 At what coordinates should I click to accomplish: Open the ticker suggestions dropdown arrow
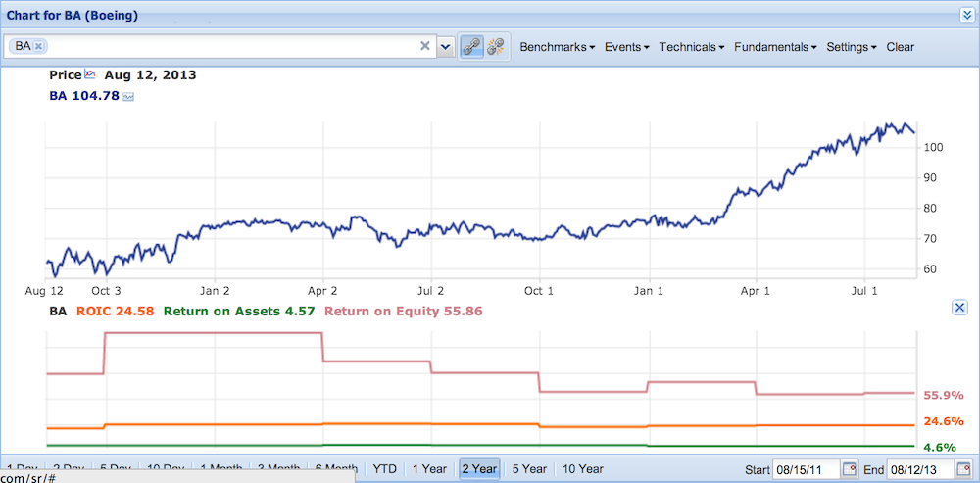click(x=446, y=46)
